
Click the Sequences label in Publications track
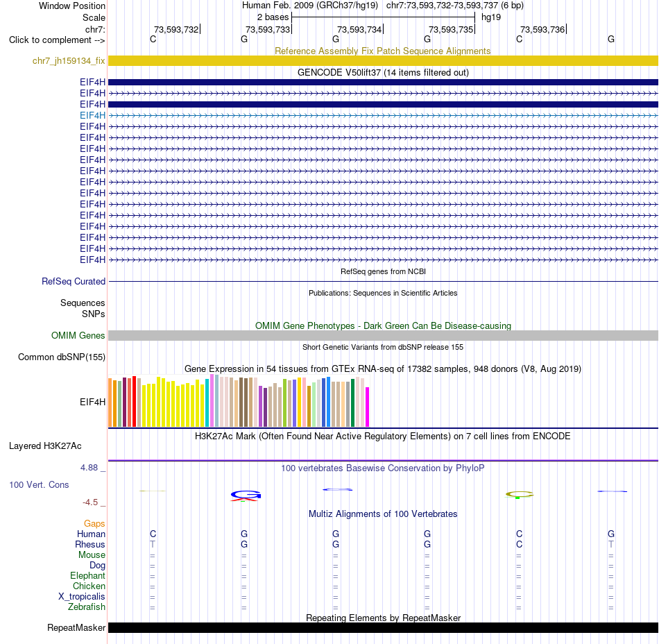tap(83, 303)
